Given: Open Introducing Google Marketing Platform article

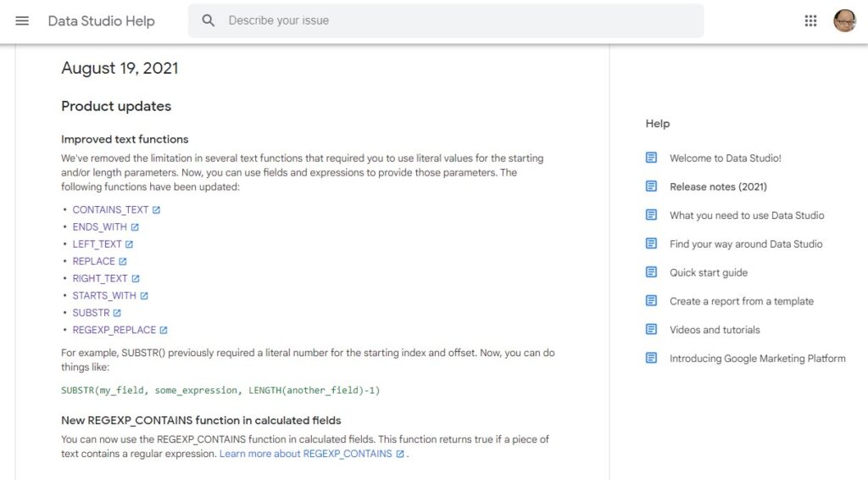Looking at the screenshot, I should 757,358.
